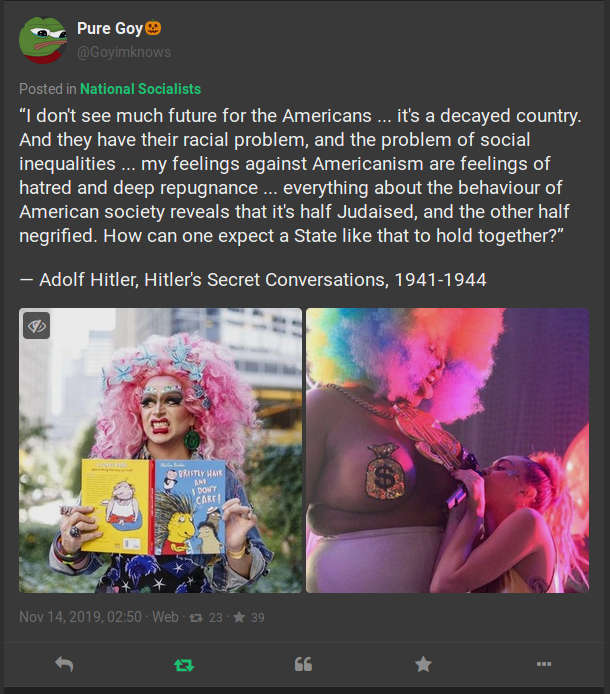Repost using the green repost icon
Screen dimensions: 610x694
[x=184, y=665]
